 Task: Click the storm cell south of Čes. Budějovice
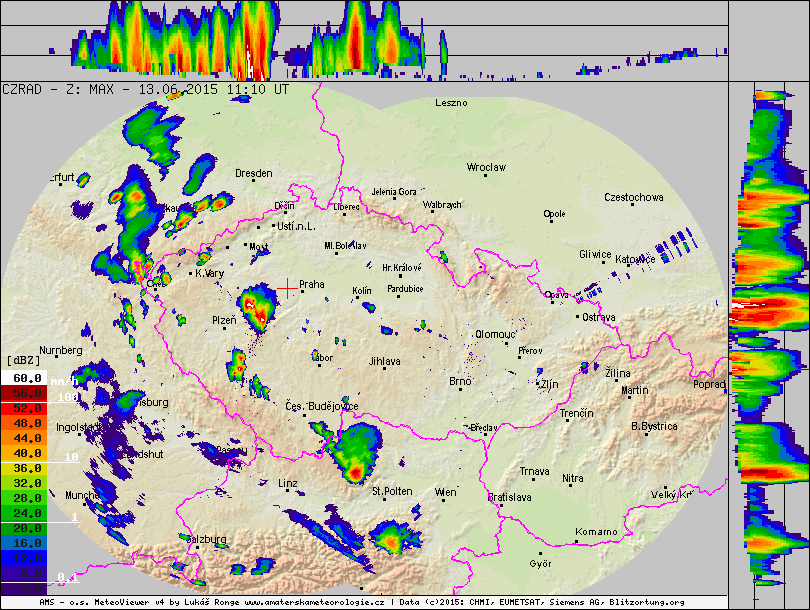[354, 455]
